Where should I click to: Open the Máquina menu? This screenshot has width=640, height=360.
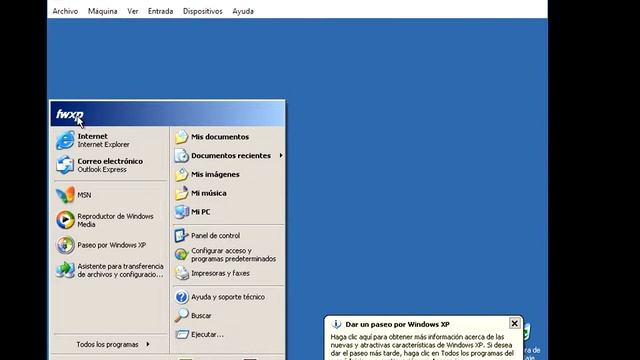102,11
